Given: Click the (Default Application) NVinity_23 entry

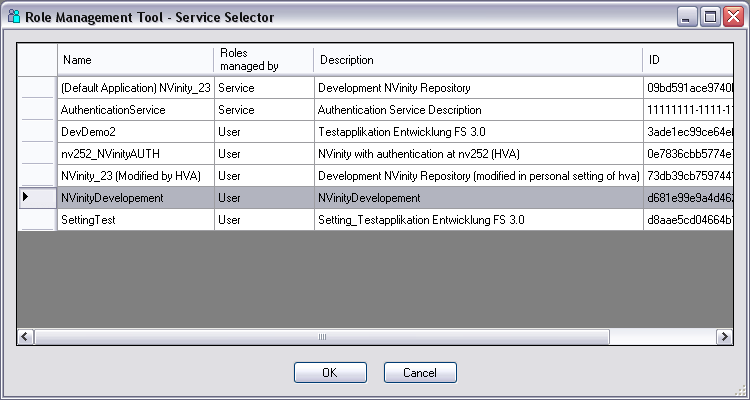Looking at the screenshot, I should click(135, 88).
